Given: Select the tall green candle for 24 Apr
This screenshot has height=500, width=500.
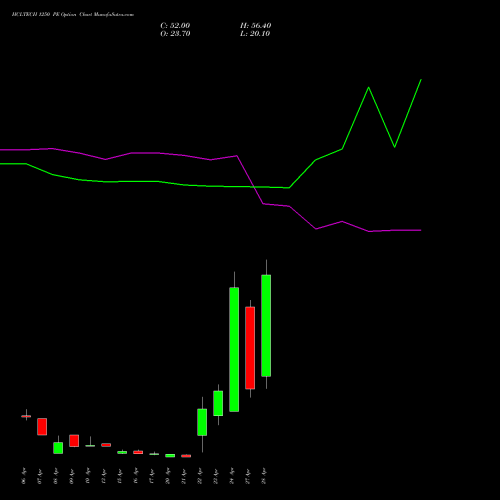Looking at the screenshot, I should 234,349.
